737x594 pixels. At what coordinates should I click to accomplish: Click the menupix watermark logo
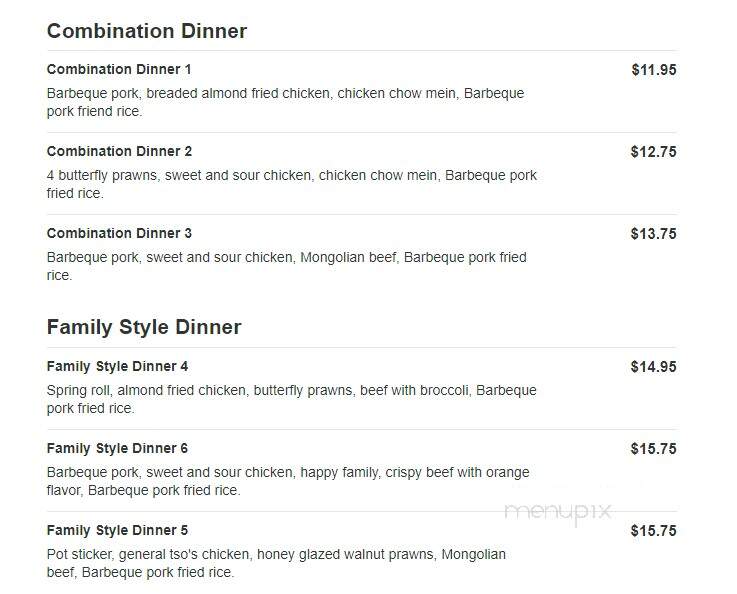(558, 513)
